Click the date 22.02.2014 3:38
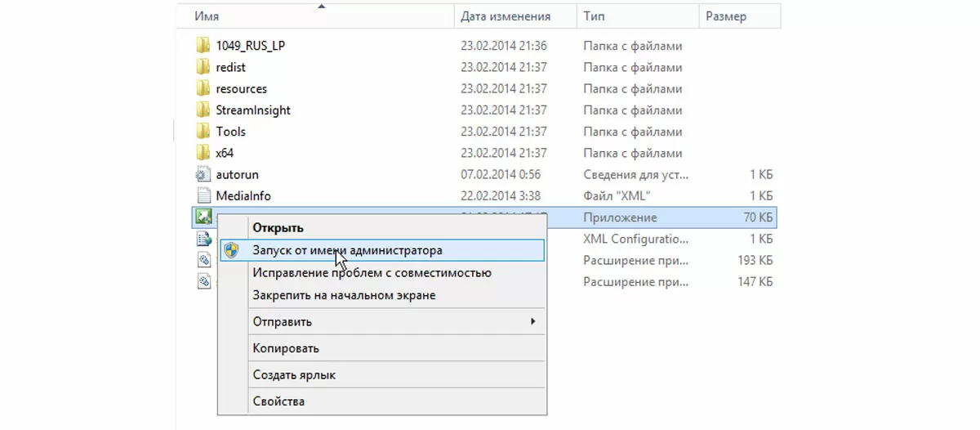Image resolution: width=980 pixels, height=430 pixels. point(501,195)
